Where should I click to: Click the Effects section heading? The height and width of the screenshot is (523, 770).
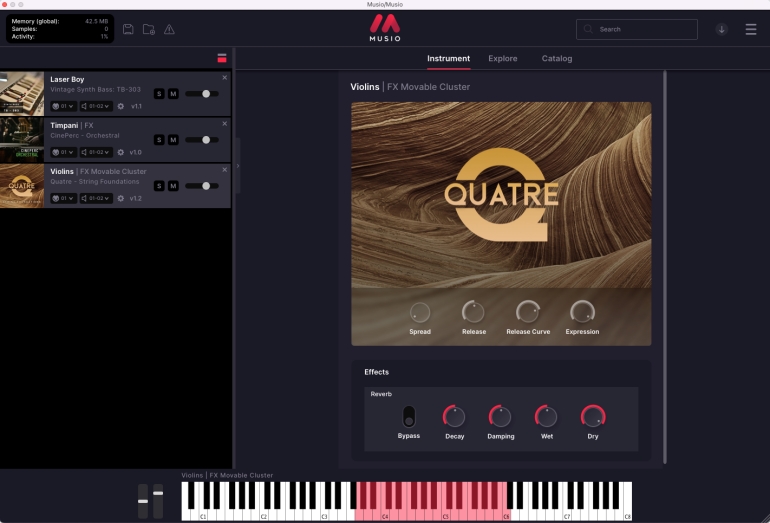click(x=376, y=372)
